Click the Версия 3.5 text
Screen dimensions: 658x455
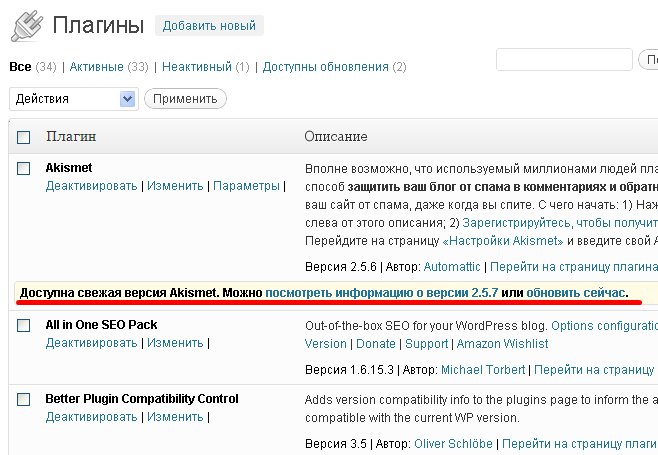click(x=336, y=444)
